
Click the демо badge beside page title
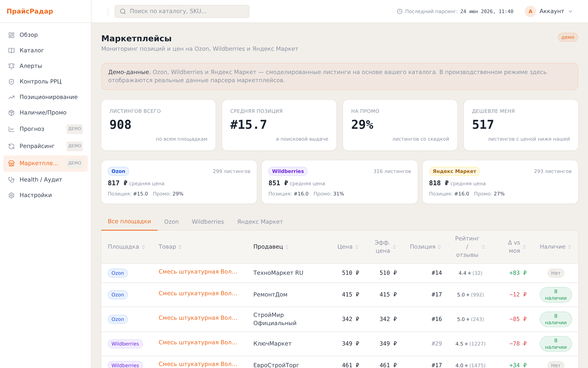coord(568,37)
